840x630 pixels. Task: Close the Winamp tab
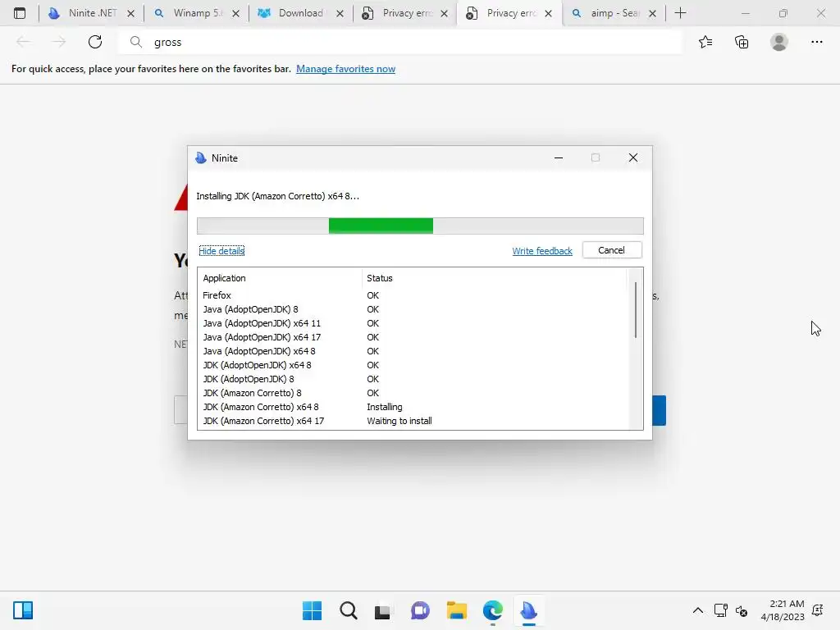(x=235, y=13)
